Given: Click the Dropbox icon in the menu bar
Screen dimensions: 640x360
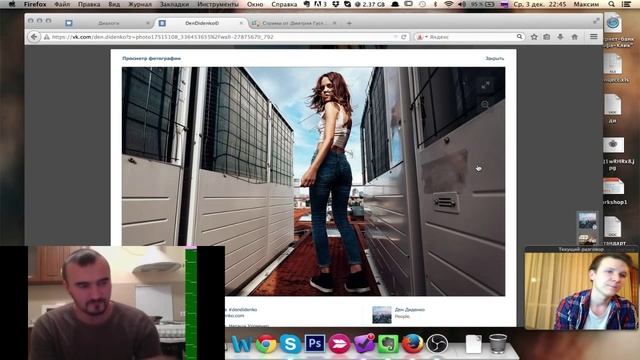Looking at the screenshot, I should (336, 4).
